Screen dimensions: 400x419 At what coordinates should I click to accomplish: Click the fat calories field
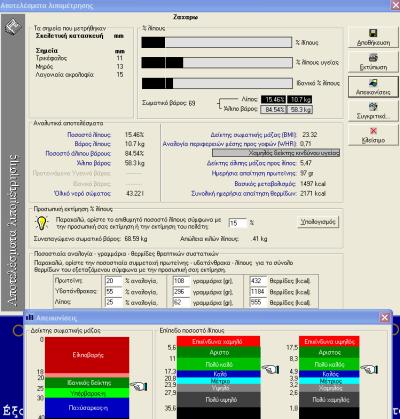258,302
